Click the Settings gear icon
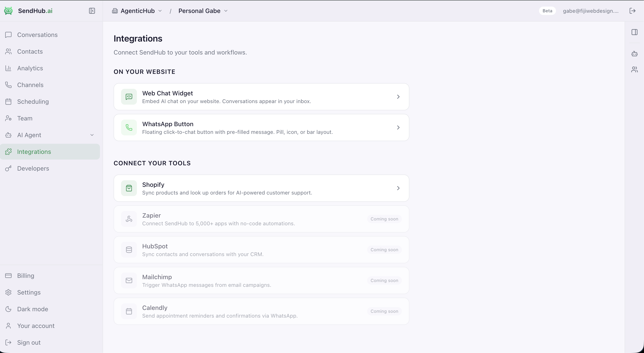 point(8,292)
